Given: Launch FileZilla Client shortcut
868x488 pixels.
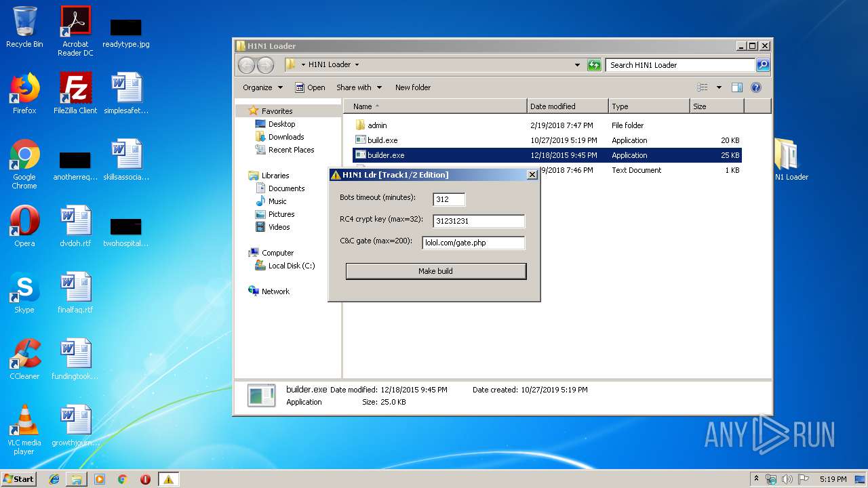Looking at the screenshot, I should [75, 94].
